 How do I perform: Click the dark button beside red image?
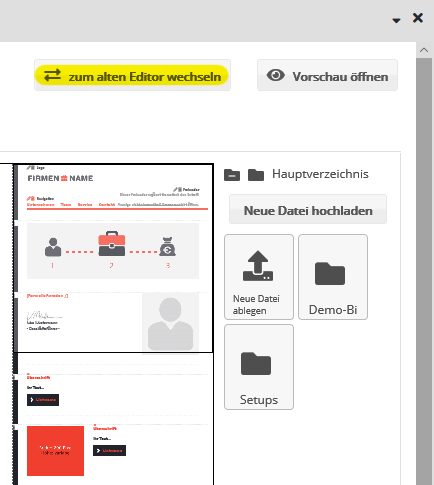[109, 450]
